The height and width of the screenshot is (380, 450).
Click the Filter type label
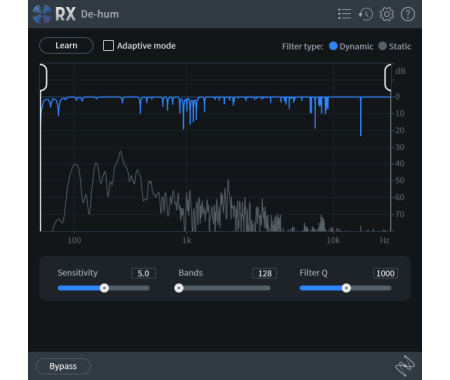[x=303, y=46]
